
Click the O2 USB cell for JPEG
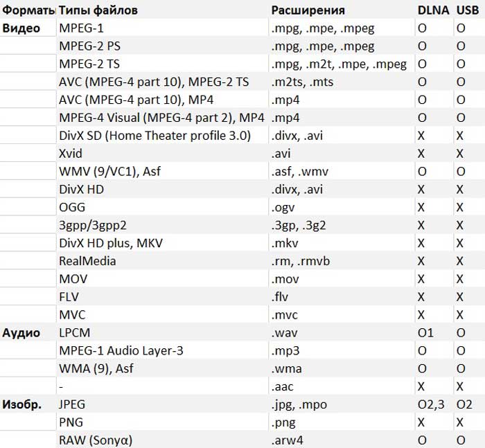click(469, 404)
